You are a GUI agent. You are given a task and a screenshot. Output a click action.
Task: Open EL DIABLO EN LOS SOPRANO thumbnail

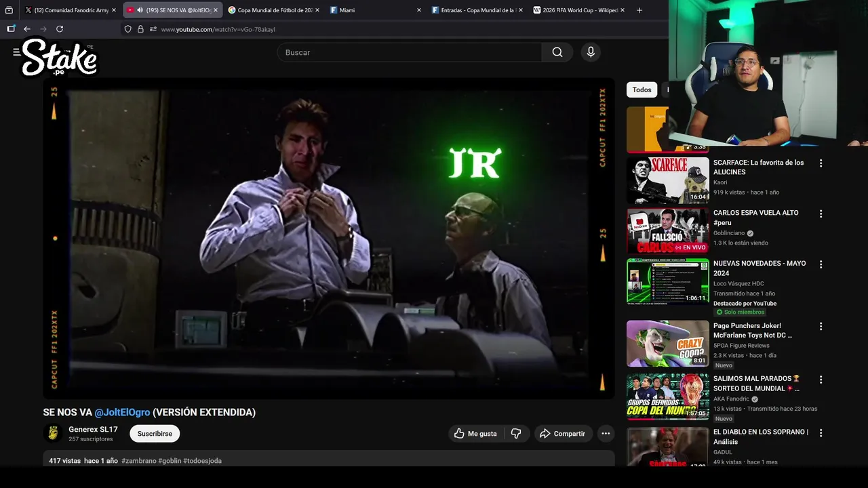pyautogui.click(x=668, y=447)
